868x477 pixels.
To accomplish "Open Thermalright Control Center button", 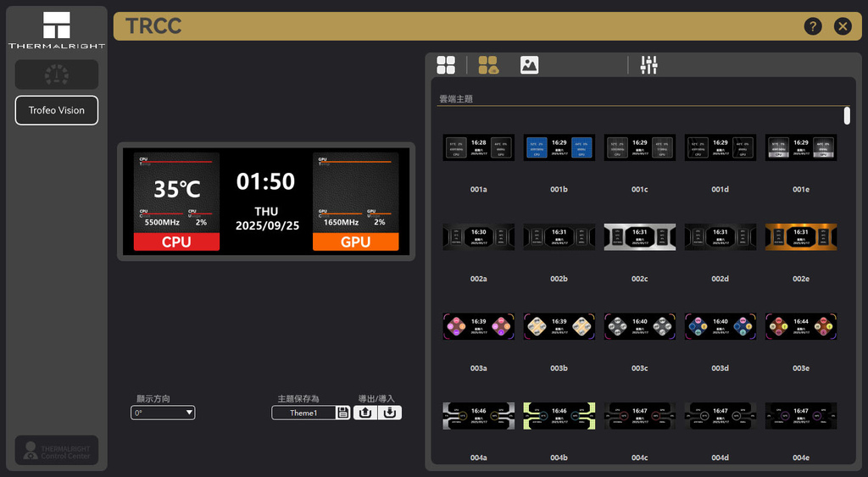I will (x=57, y=450).
